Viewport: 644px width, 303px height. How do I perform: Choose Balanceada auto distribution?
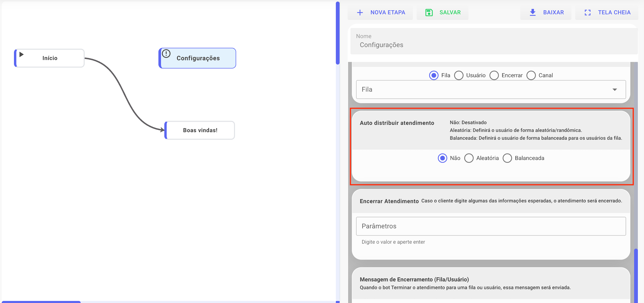(507, 158)
